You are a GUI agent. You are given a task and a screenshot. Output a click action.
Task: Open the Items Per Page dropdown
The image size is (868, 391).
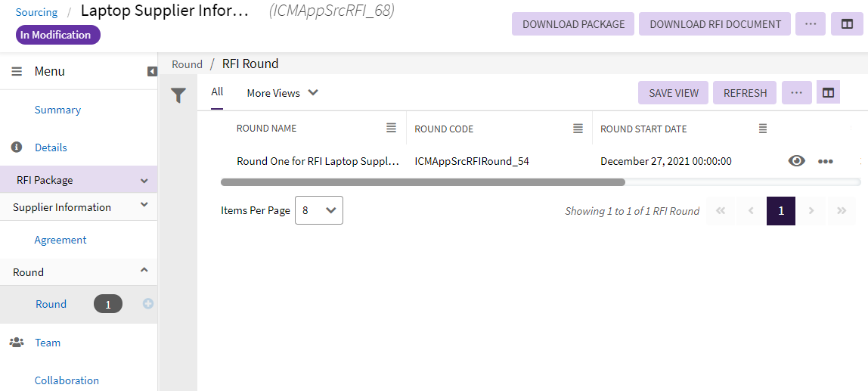318,210
